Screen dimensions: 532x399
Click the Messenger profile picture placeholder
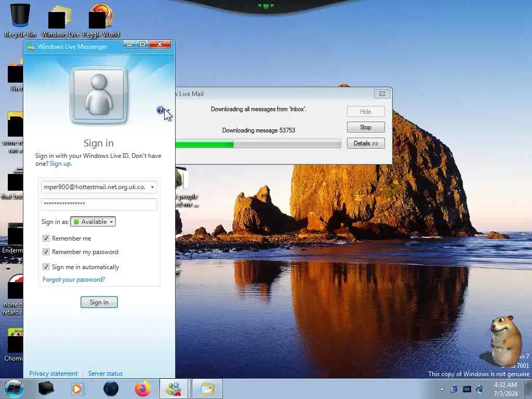tap(99, 95)
